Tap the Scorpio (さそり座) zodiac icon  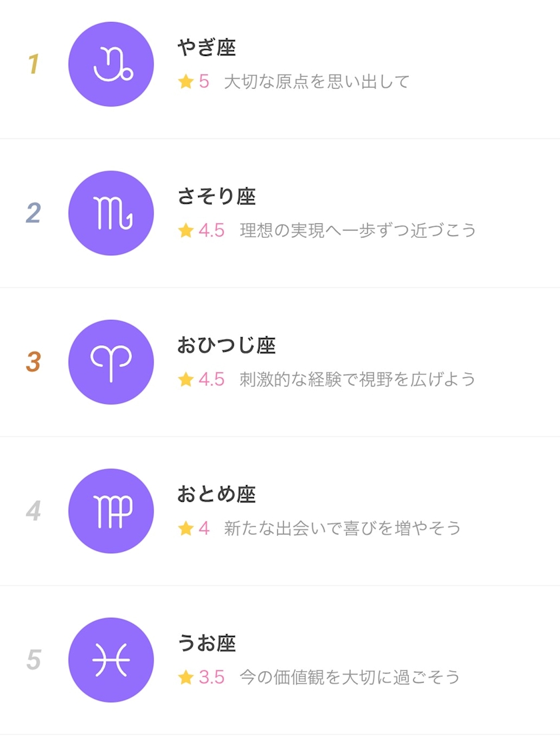111,213
